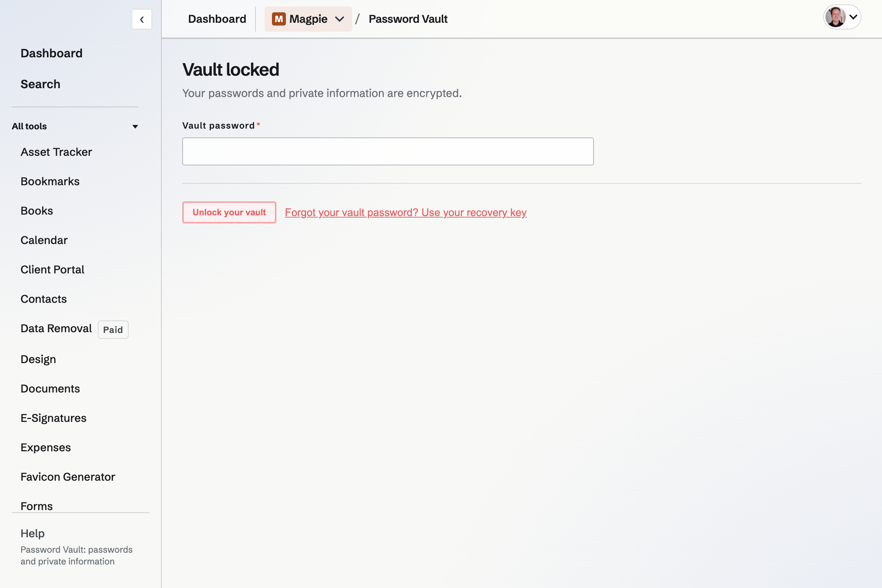Open the Contacts tool

click(43, 299)
